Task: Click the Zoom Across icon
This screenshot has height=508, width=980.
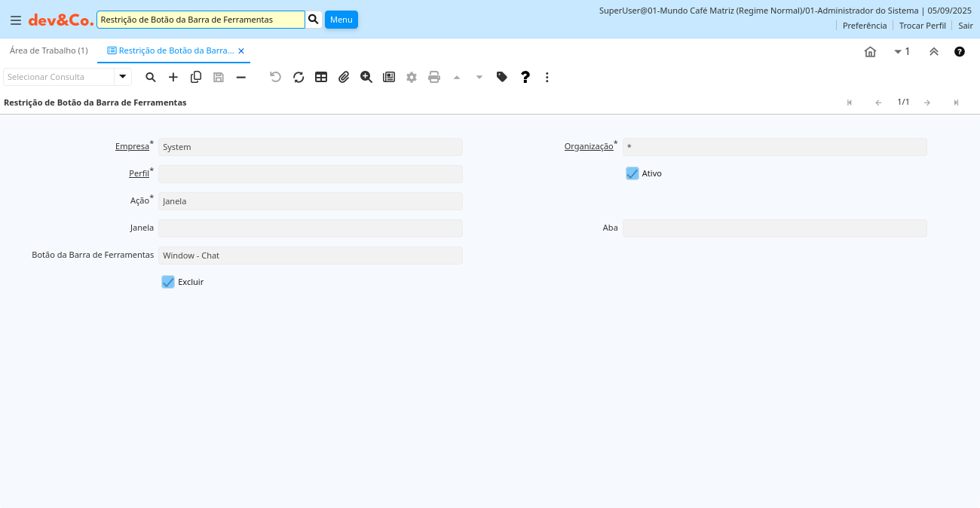Action: pos(366,77)
